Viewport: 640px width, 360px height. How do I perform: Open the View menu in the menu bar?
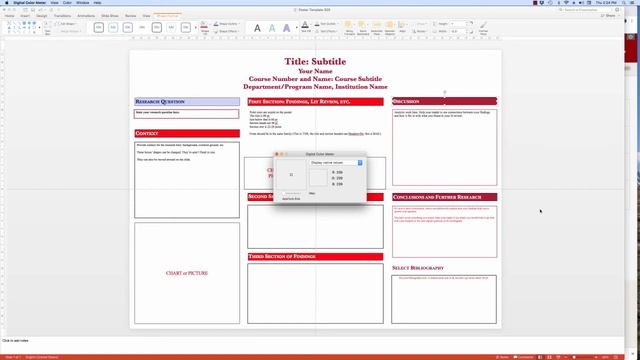point(54,2)
